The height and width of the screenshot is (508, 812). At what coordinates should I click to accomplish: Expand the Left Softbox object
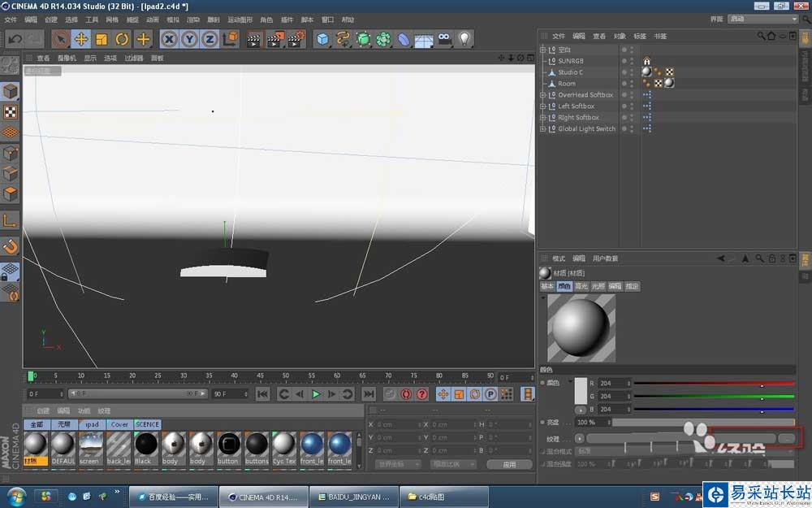coord(543,106)
